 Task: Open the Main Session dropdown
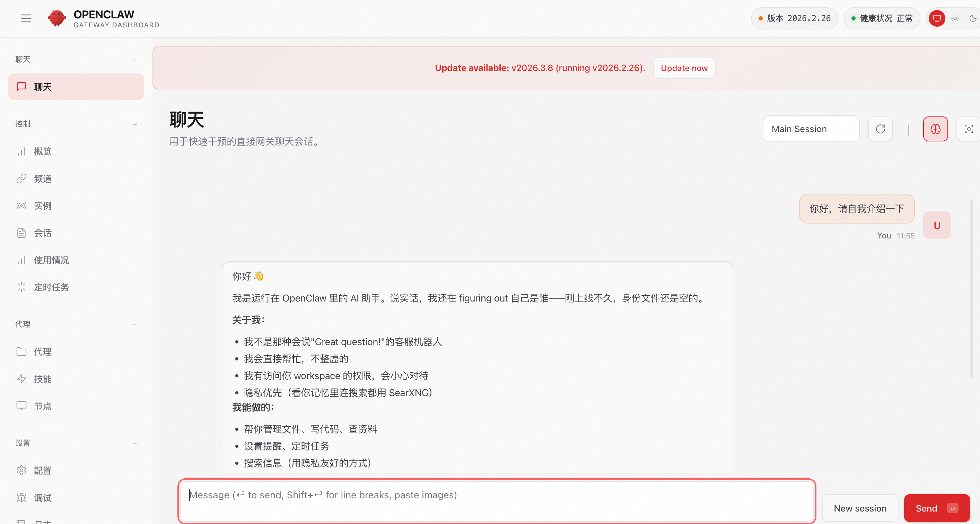coord(811,129)
